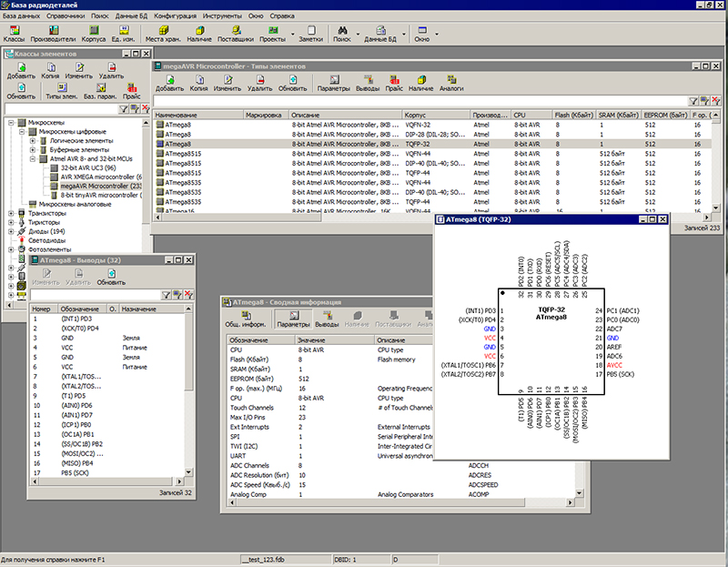Toggle filter funnel in ATmega8 Выводы window

[166, 295]
